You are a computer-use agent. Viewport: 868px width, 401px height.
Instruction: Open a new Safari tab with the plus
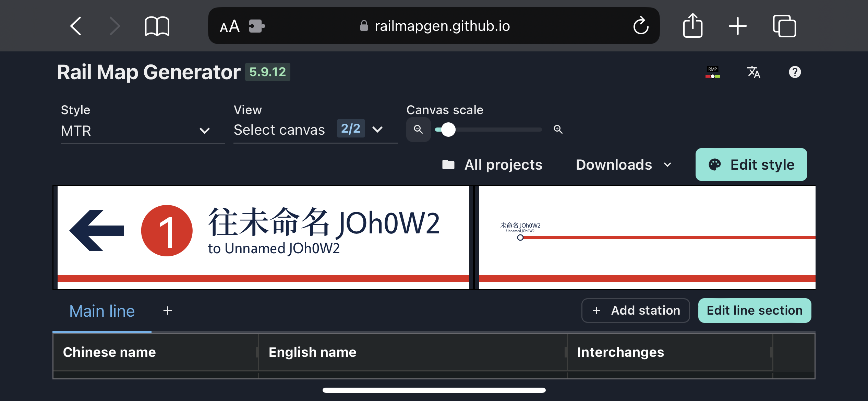pos(738,25)
